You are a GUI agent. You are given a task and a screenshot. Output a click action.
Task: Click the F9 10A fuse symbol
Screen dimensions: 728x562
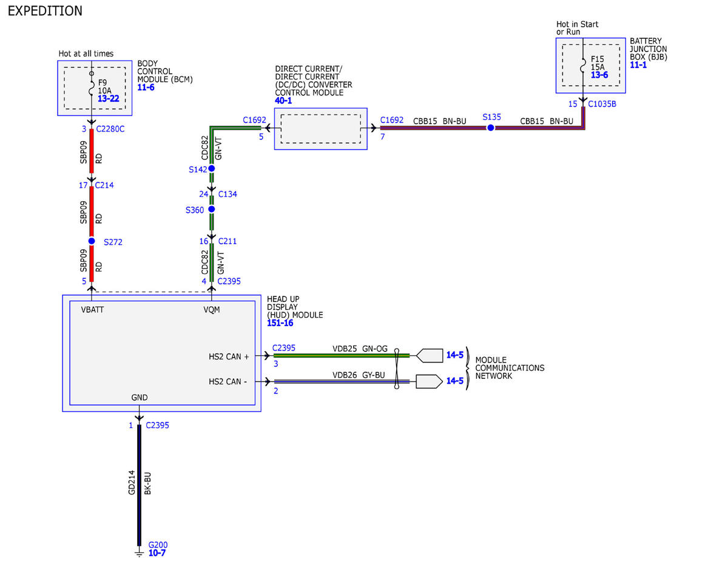[x=92, y=89]
